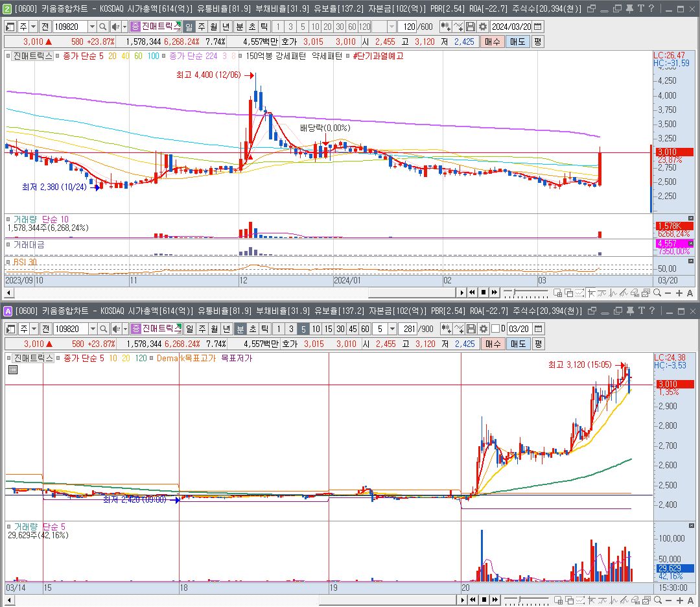Click the candlestick chart-type icon in top chart
Image resolution: width=700 pixels, height=607 pixels.
coord(445,27)
